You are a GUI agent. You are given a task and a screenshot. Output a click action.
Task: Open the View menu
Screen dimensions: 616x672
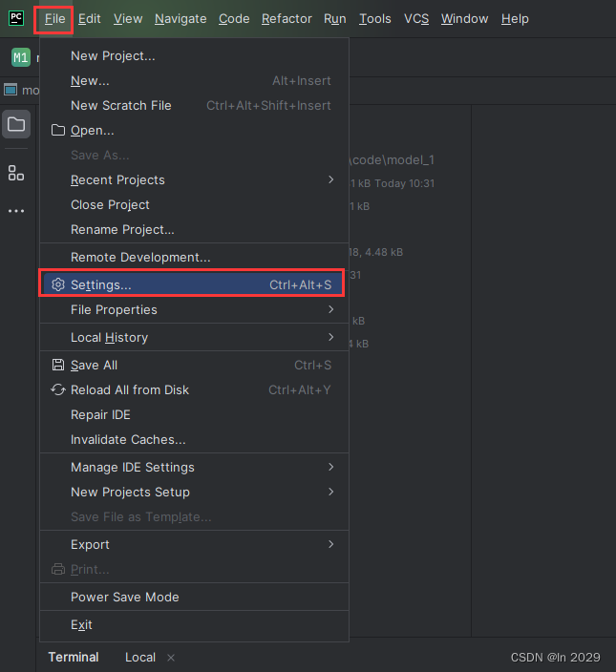click(128, 19)
